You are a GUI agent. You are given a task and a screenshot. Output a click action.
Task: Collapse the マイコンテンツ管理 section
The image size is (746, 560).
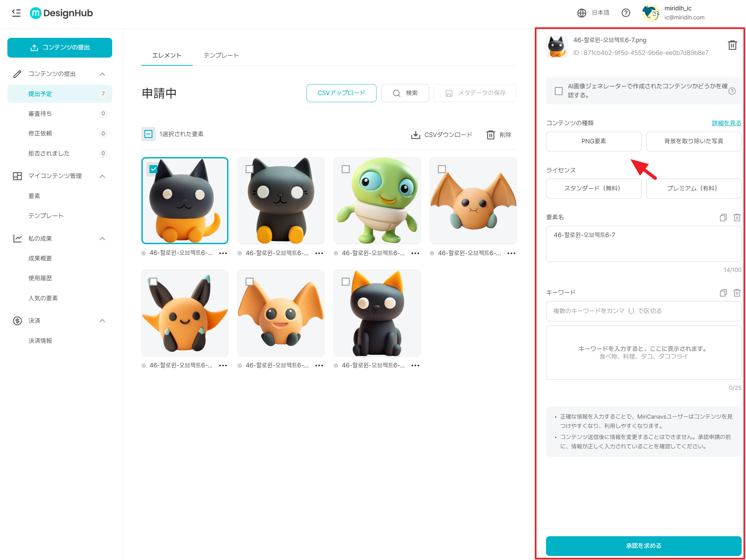[103, 176]
